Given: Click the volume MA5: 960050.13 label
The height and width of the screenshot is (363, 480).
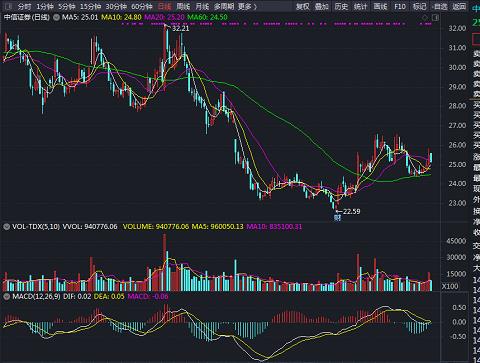Looking at the screenshot, I should tap(218, 227).
